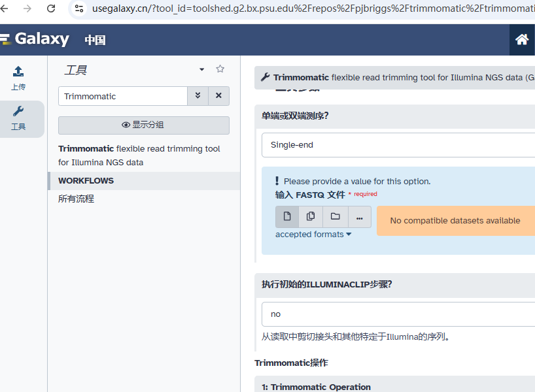The width and height of the screenshot is (535, 392).
Task: Clear the tool search with X
Action: [x=218, y=96]
